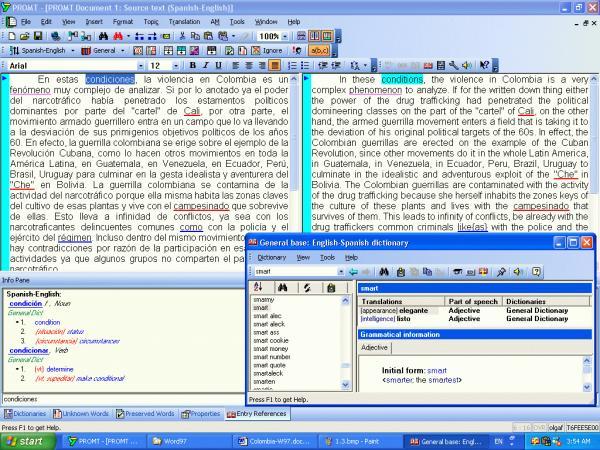Click the Windows Start button
The image size is (600, 450).
tap(28, 441)
